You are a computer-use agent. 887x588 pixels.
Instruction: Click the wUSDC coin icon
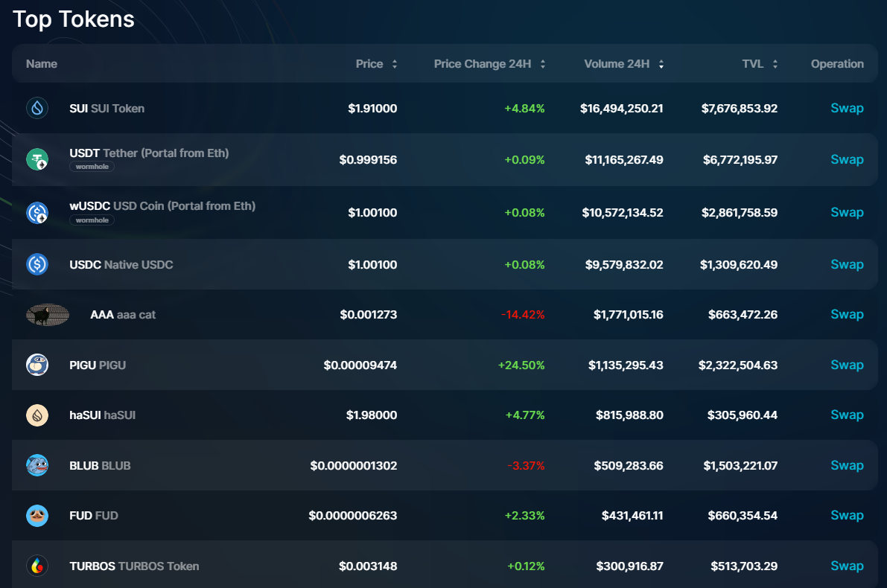37,213
